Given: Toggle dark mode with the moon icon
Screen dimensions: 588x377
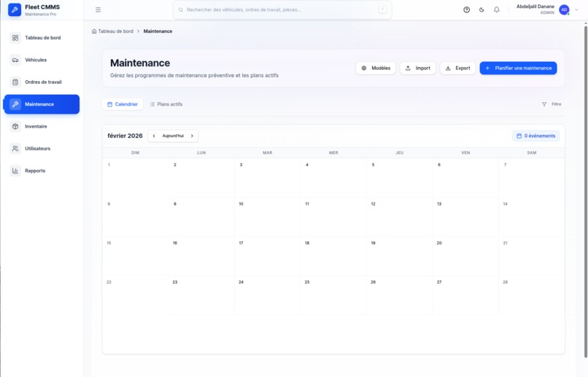Looking at the screenshot, I should tap(481, 9).
